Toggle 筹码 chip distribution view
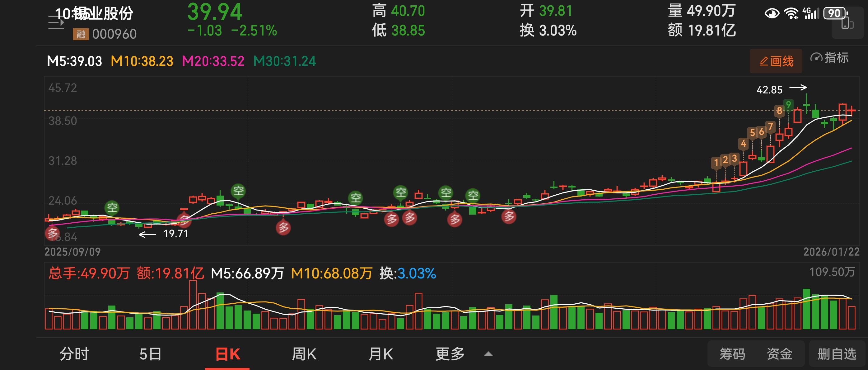Viewport: 868px width, 370px height. [732, 354]
